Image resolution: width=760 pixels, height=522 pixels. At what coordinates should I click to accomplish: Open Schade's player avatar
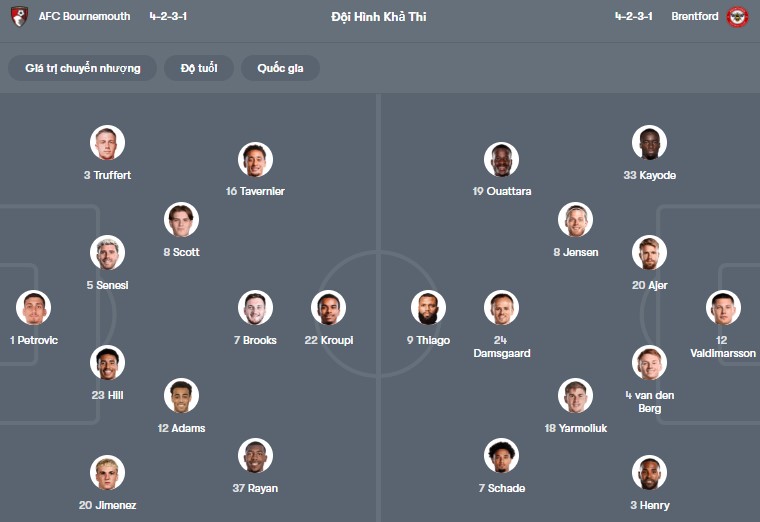(x=501, y=456)
